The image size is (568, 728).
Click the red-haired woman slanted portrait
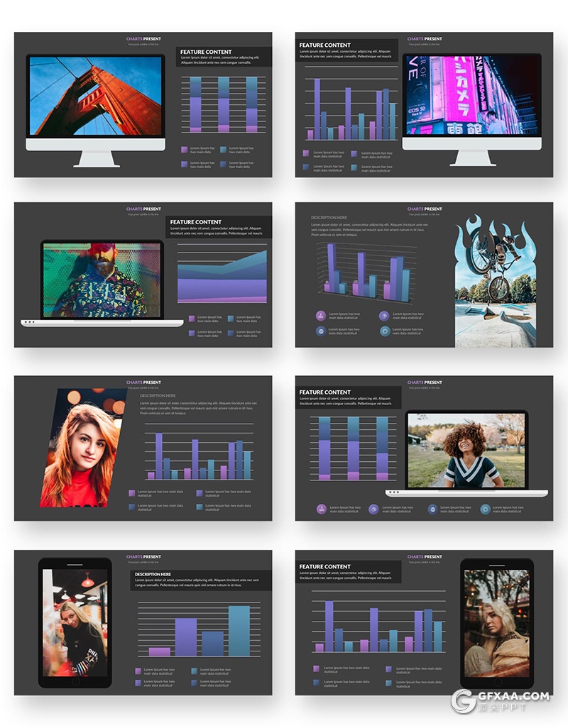(x=82, y=447)
